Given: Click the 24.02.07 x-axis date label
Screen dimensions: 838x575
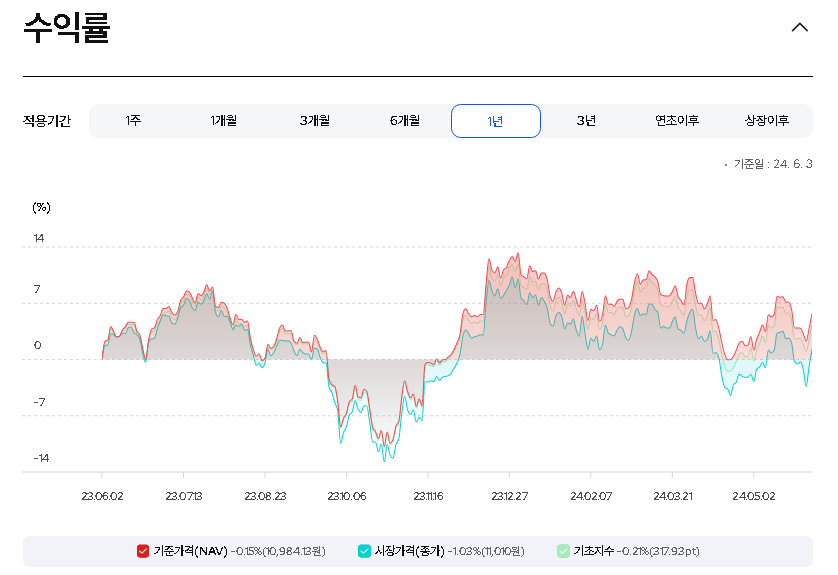Looking at the screenshot, I should 591,496.
